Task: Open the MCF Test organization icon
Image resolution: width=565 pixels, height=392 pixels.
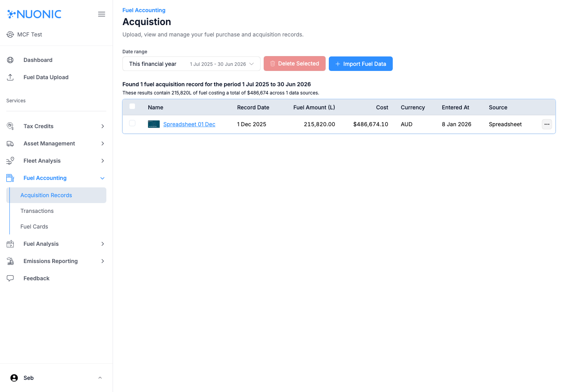Action: click(x=10, y=34)
